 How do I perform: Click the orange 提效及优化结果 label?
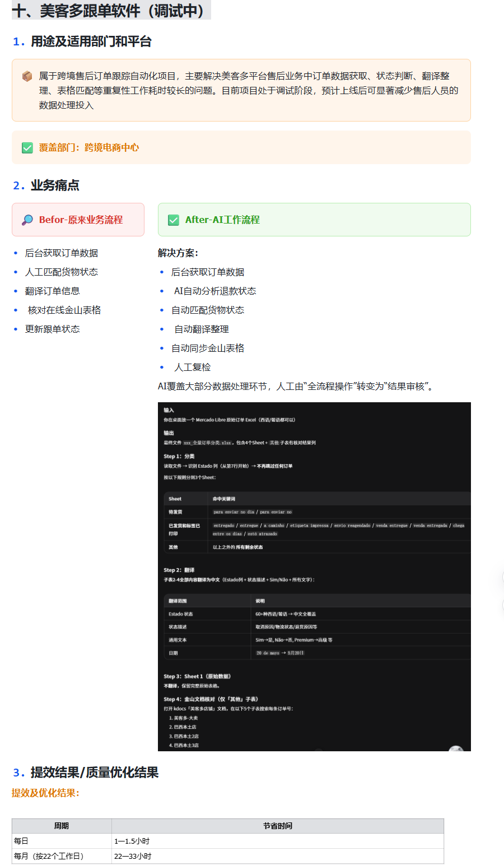tap(45, 793)
